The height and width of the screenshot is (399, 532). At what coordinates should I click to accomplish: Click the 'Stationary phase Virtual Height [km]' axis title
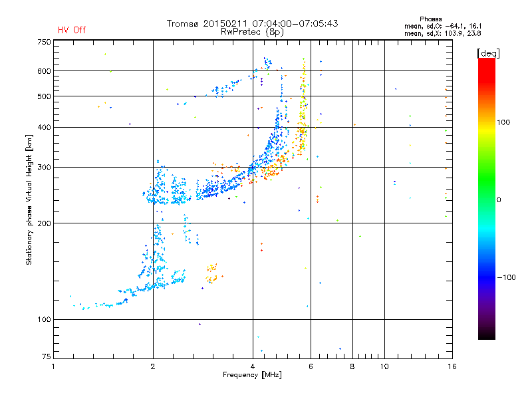29,199
